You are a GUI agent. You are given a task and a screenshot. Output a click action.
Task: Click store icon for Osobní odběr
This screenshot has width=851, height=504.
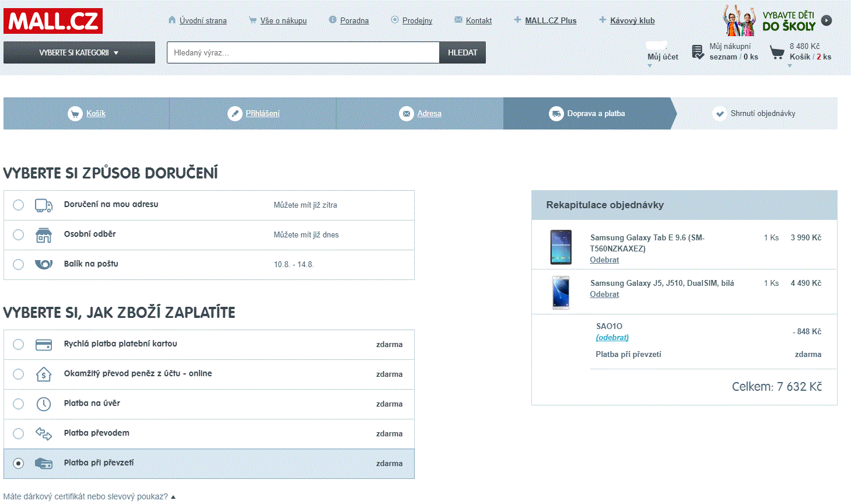pyautogui.click(x=44, y=235)
